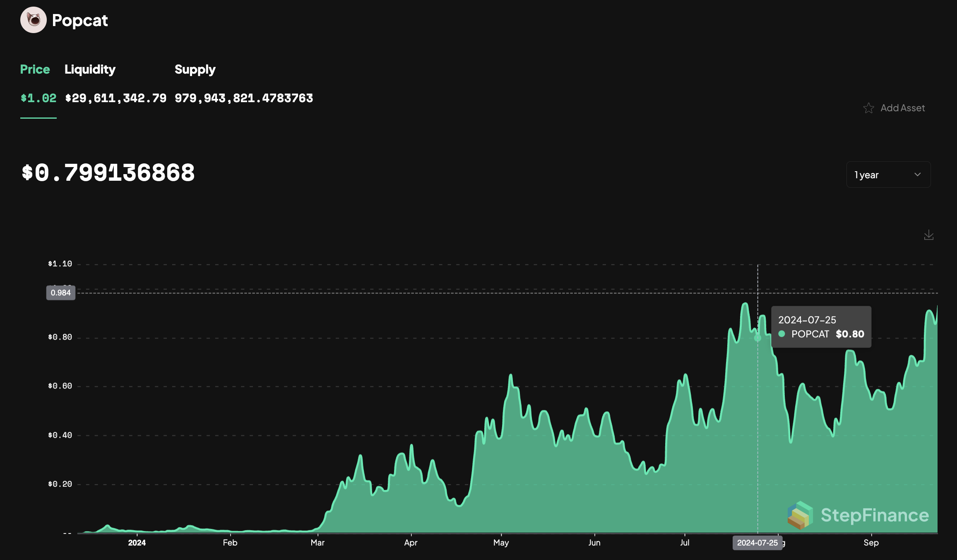
Task: Click the 0.984 crosshair price label
Action: [61, 293]
